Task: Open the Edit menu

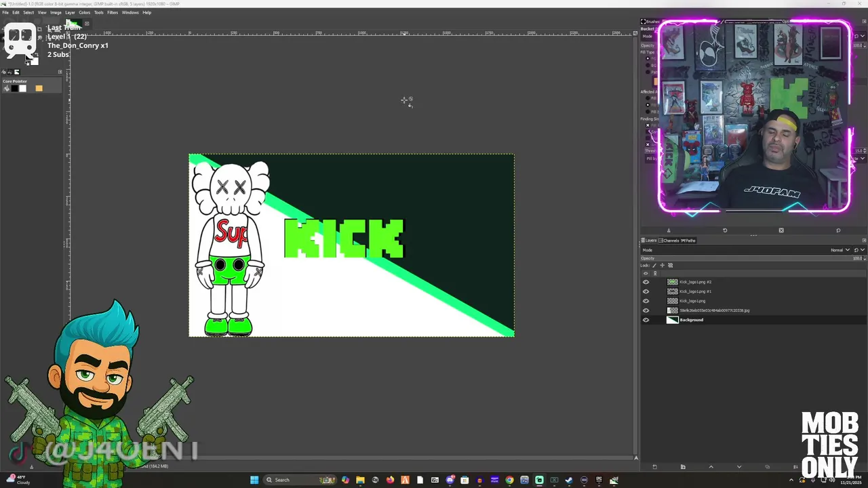Action: [16, 12]
